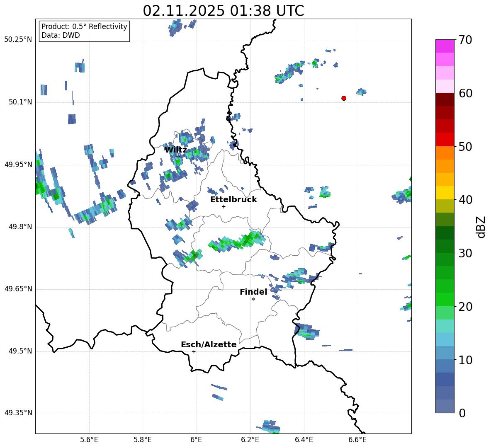The image size is (491, 448).
Task: Click the Esch/Alzette station cross marker
Action: point(194,351)
